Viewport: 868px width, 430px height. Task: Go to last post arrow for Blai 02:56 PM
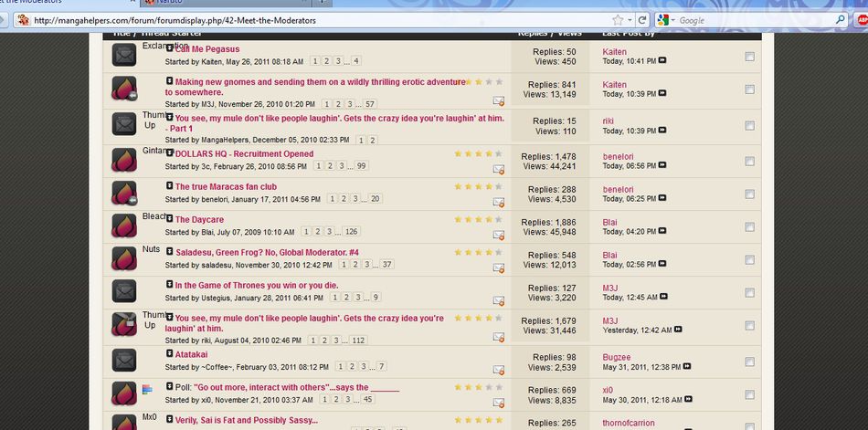[662, 264]
